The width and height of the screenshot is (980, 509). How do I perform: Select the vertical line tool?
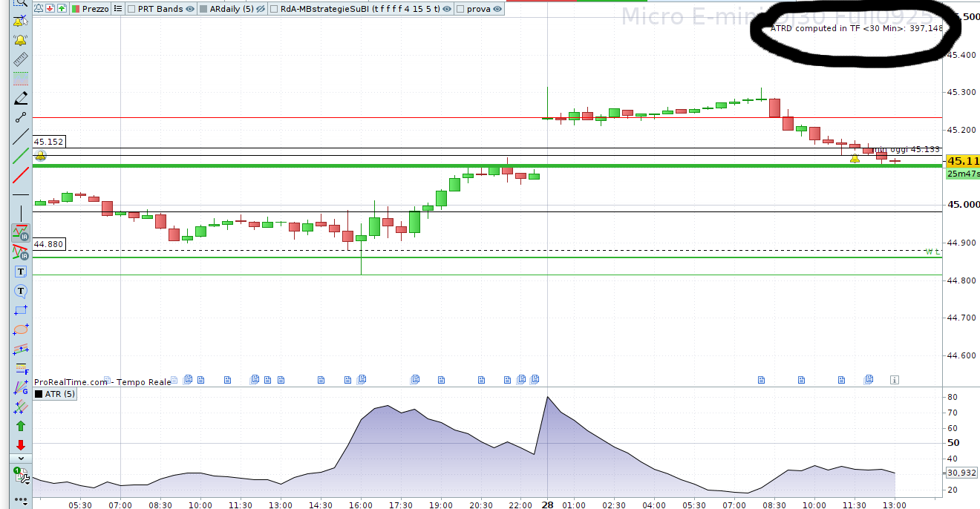coord(20,214)
